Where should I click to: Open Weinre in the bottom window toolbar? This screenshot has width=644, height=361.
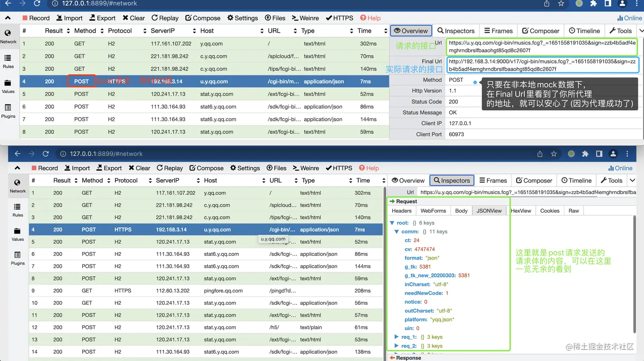point(306,168)
